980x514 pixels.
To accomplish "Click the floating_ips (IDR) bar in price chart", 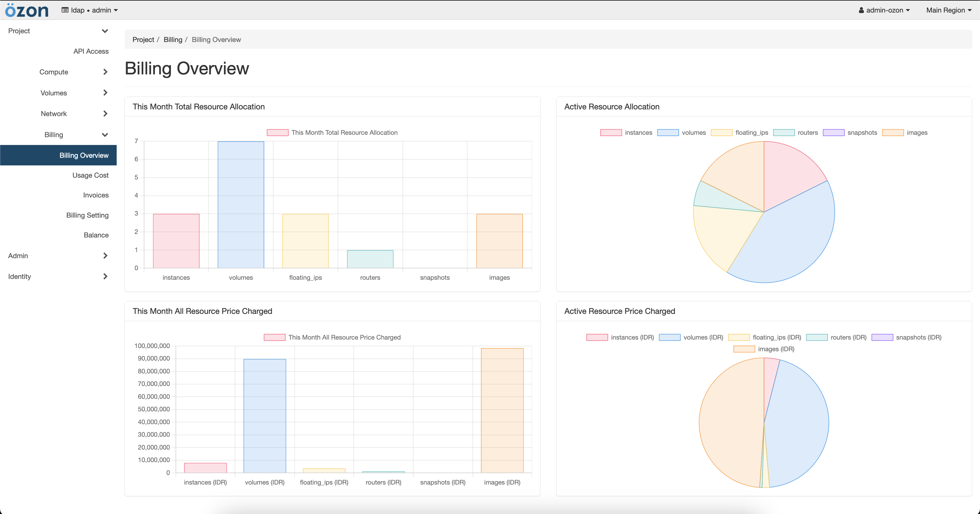I will point(324,471).
